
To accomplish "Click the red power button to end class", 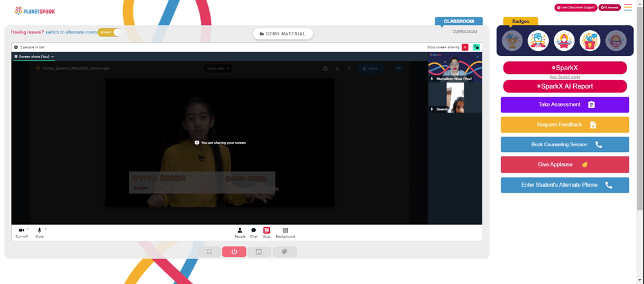I will coord(234,252).
